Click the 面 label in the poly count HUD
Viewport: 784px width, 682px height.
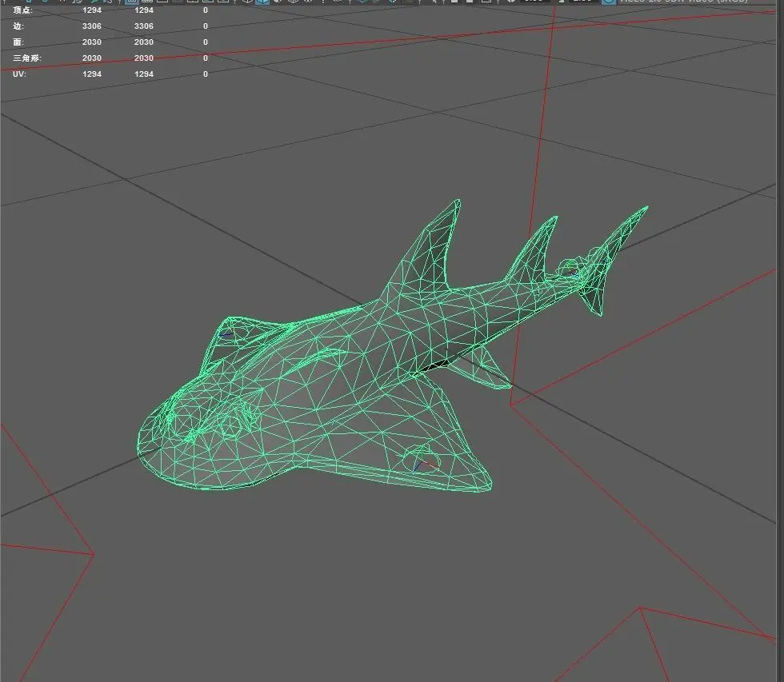pos(18,42)
